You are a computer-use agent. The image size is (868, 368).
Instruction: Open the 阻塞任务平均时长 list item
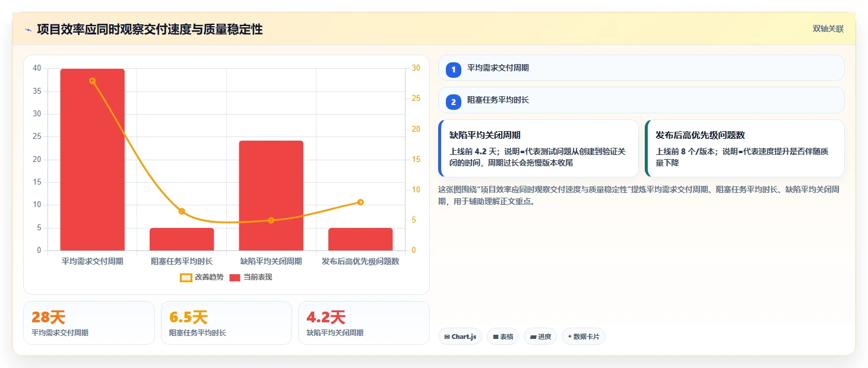click(641, 100)
